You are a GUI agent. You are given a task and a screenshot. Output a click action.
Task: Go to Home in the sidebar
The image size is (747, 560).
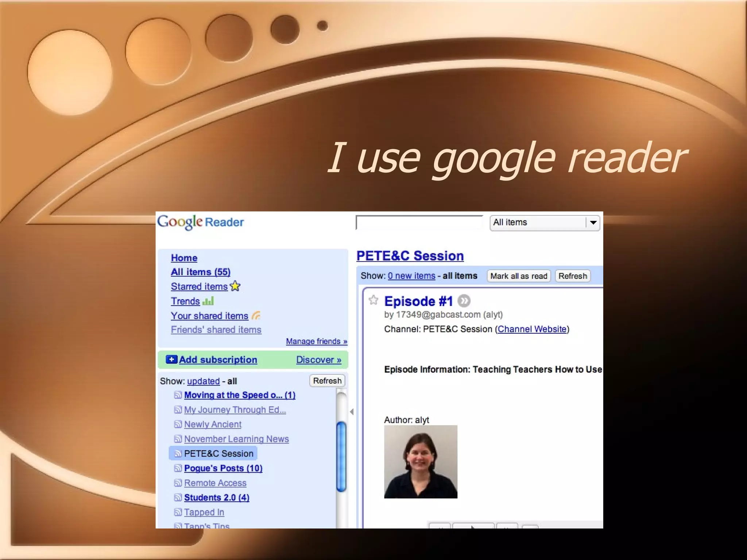[x=184, y=258]
